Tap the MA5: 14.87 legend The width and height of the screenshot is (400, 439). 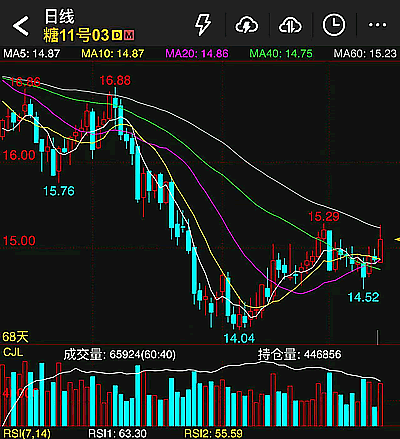tap(32, 54)
